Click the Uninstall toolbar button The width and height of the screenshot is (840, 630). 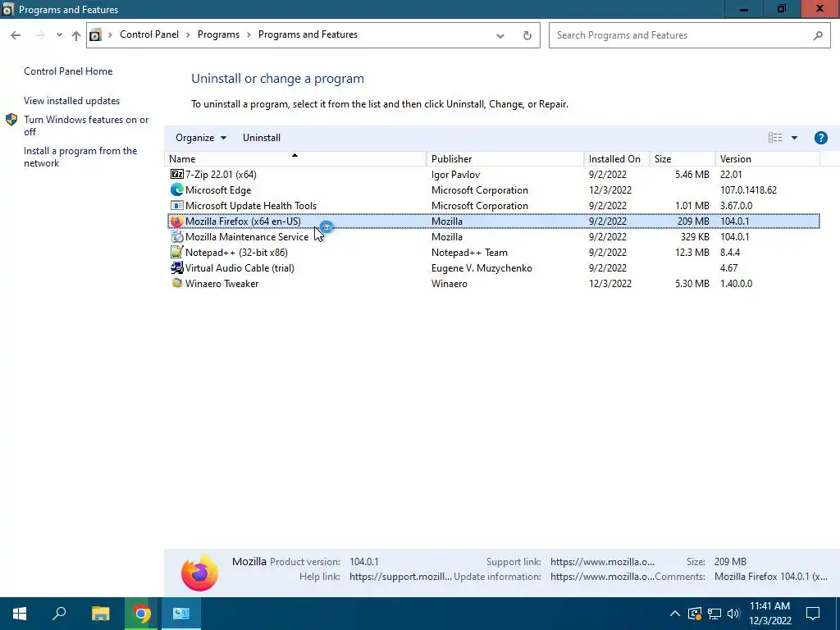262,138
